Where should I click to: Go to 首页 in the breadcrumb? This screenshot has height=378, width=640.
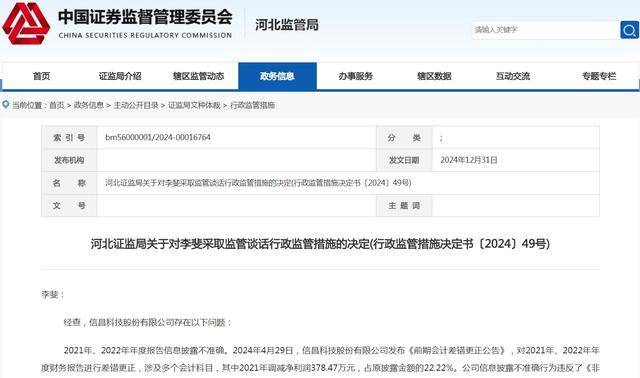tap(57, 105)
